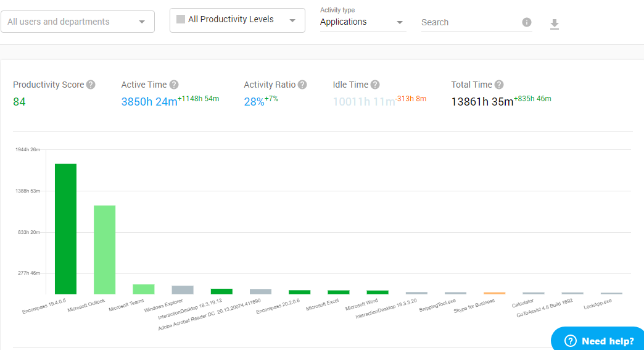This screenshot has width=644, height=350.
Task: Open the Activity type Applications dropdown
Action: pyautogui.click(x=362, y=22)
